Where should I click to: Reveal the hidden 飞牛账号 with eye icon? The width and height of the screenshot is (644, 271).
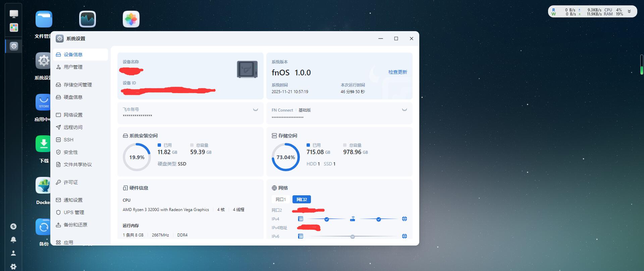point(256,110)
